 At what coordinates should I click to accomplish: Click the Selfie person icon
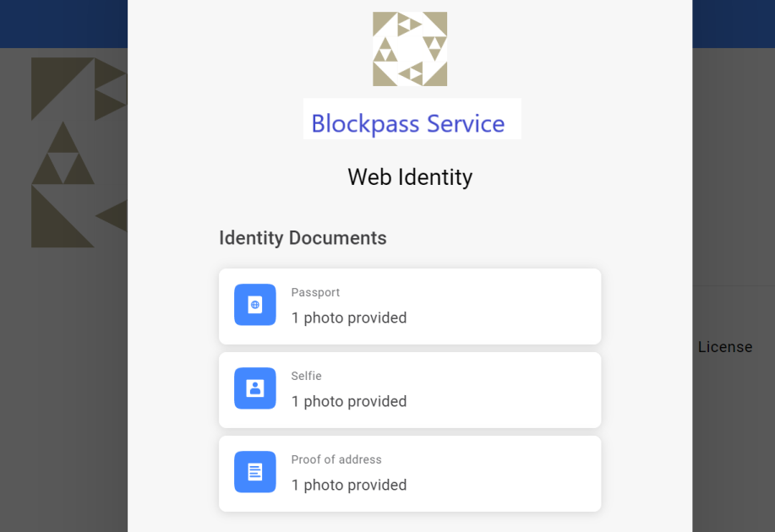pos(255,388)
